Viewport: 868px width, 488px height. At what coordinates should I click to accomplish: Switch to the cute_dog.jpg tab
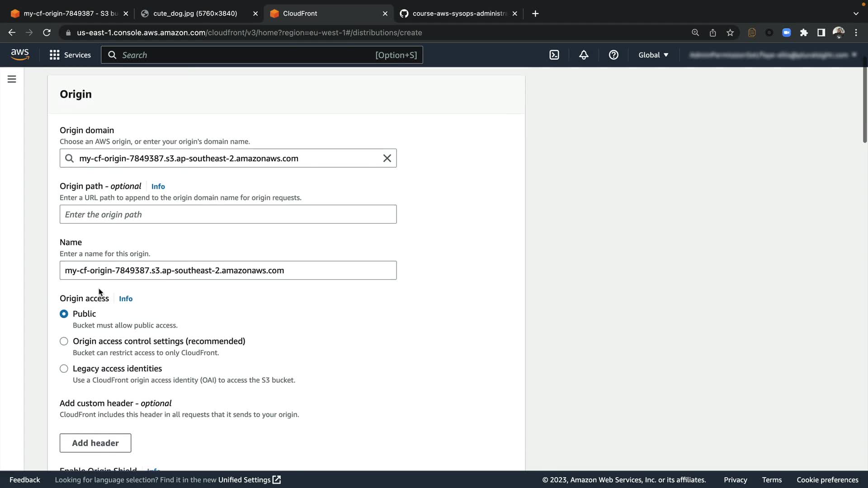click(194, 14)
